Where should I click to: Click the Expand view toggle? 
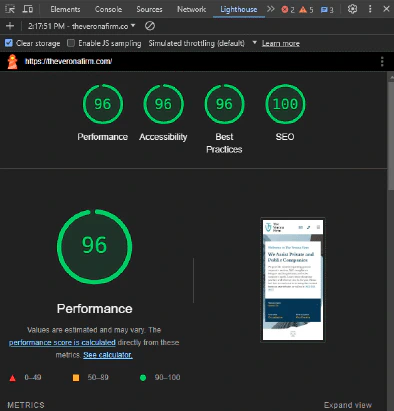coord(348,405)
